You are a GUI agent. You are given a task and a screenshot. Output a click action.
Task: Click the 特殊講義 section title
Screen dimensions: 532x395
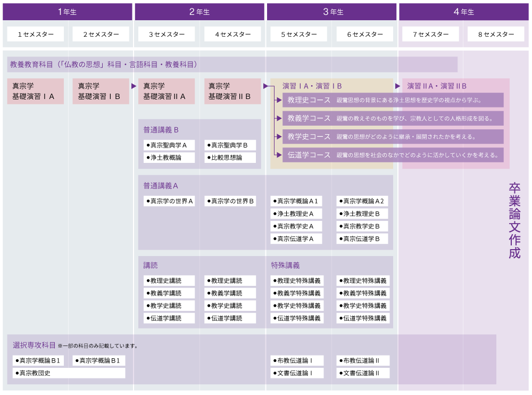pos(285,266)
